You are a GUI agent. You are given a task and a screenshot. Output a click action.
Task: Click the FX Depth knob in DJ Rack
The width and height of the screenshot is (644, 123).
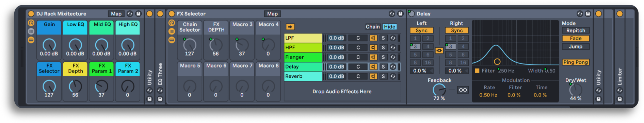75,86
